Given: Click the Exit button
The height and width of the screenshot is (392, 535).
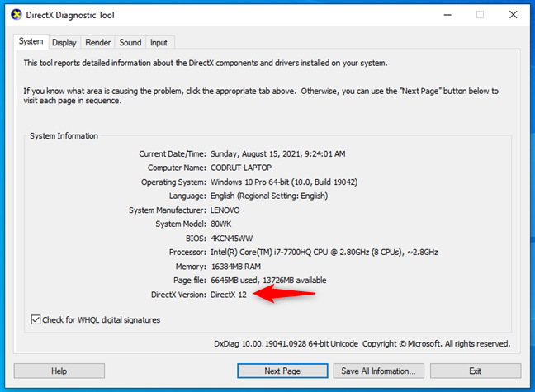Looking at the screenshot, I should point(476,371).
